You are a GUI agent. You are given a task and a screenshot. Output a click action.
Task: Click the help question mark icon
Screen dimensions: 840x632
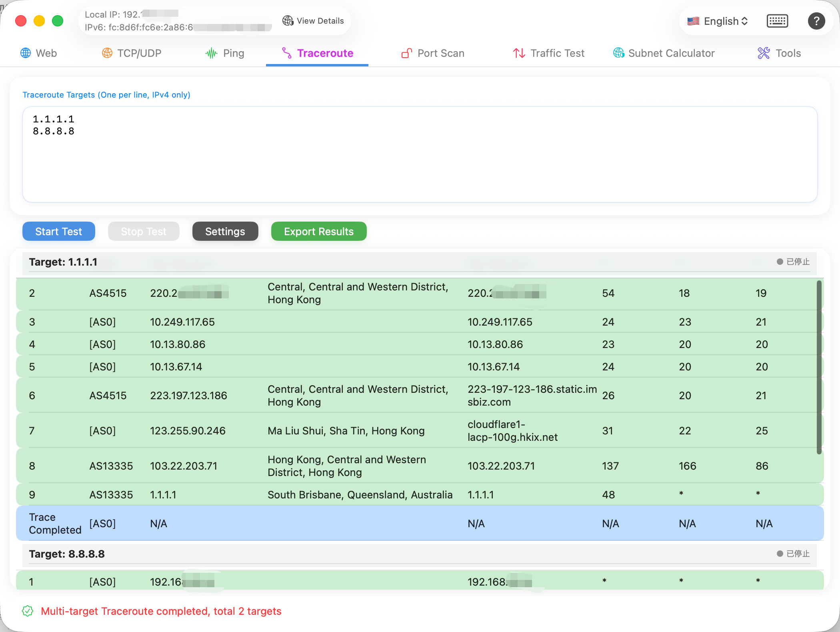pos(816,21)
